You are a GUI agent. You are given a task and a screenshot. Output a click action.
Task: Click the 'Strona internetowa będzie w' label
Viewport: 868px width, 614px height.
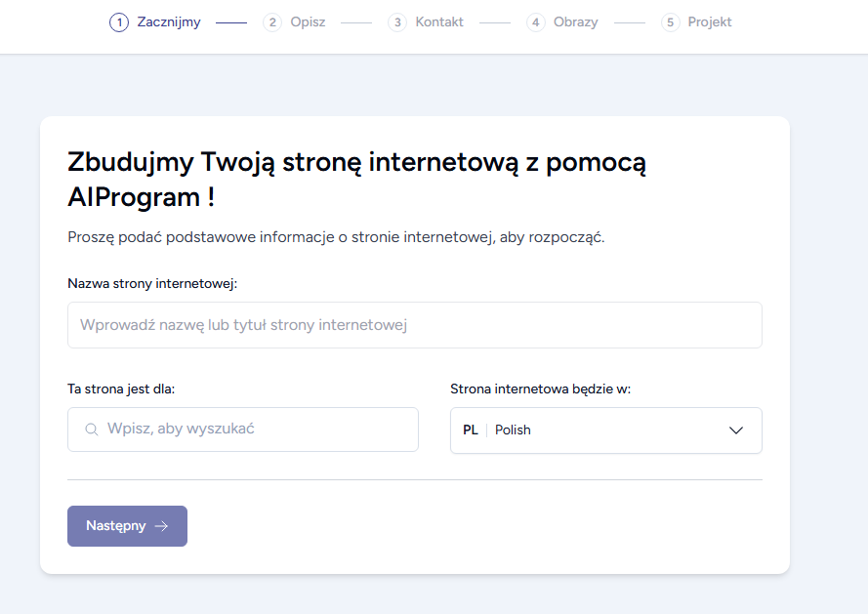540,389
